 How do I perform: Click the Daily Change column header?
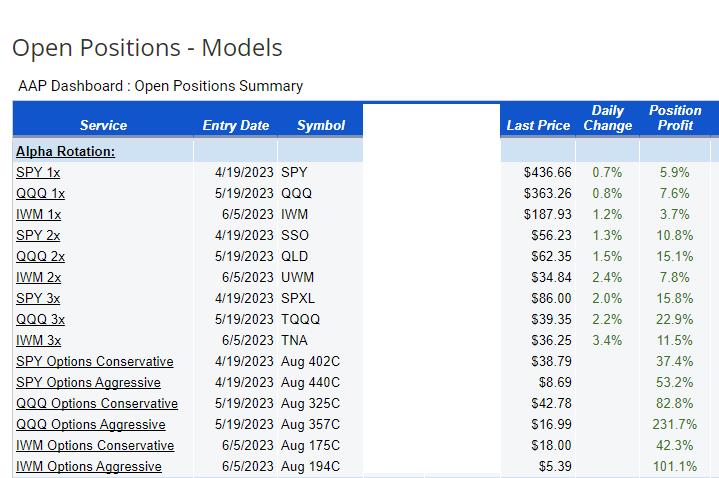tap(608, 118)
